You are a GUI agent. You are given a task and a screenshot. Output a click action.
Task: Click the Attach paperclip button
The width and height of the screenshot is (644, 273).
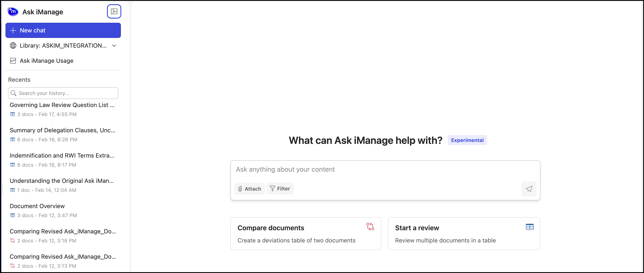(249, 189)
